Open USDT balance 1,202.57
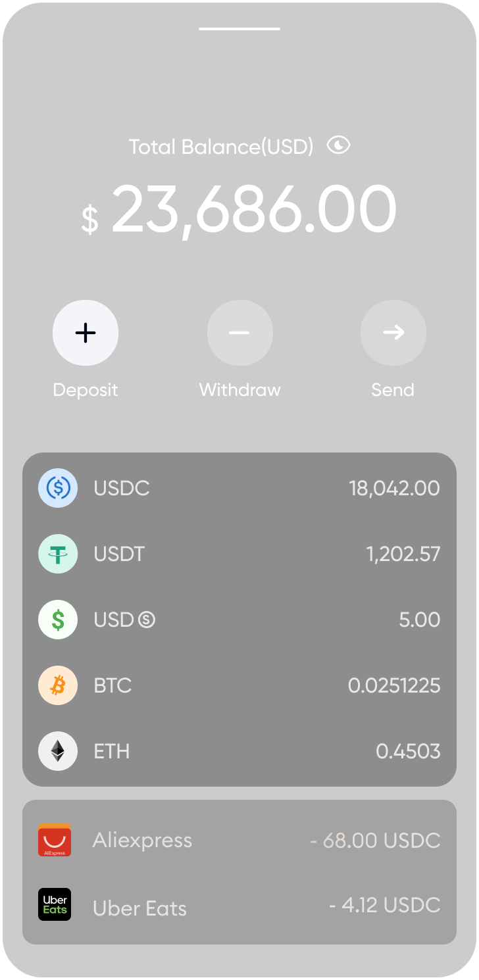The height and width of the screenshot is (980, 479). click(403, 554)
